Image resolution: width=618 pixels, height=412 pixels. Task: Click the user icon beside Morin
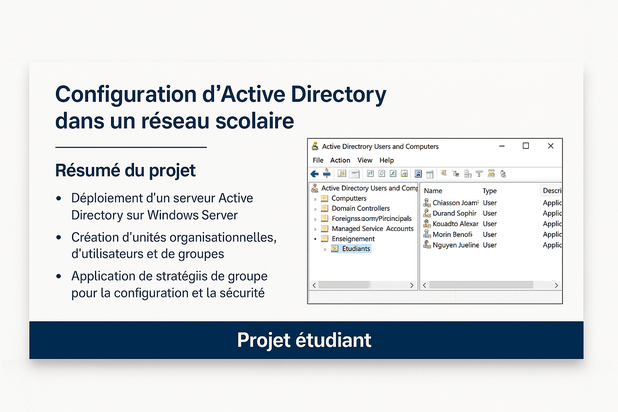427,234
